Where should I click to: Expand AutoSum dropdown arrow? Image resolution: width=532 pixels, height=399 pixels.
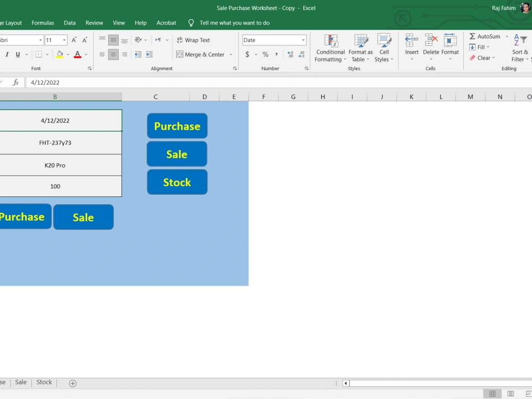point(507,36)
